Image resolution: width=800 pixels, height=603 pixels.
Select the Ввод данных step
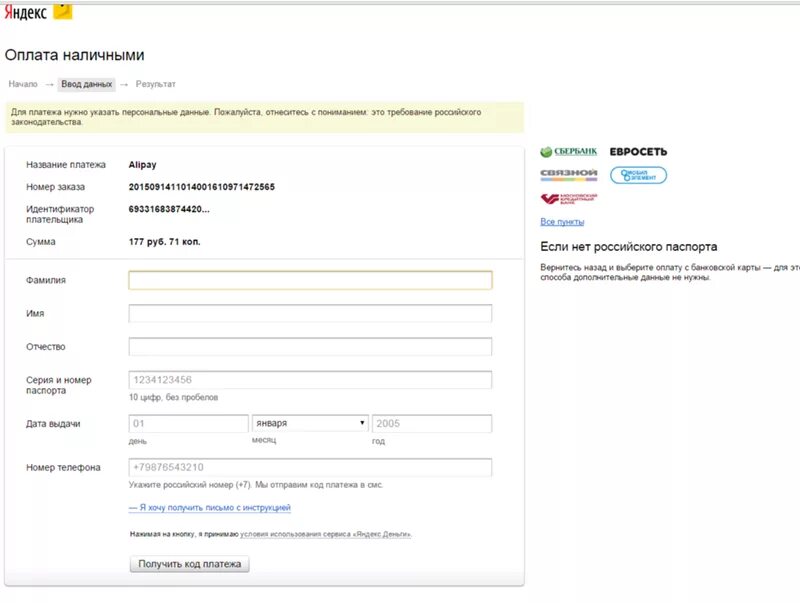tap(86, 84)
